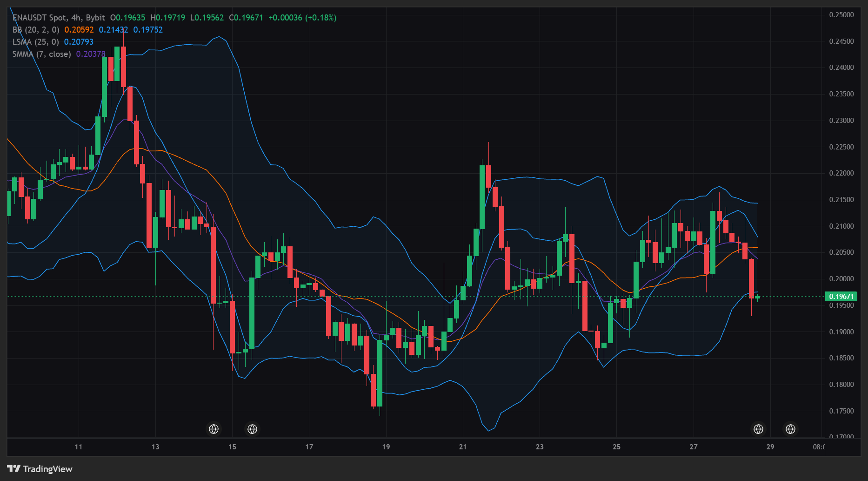This screenshot has width=868, height=481.
Task: Click the date label 23 on time axis
Action: (x=540, y=447)
